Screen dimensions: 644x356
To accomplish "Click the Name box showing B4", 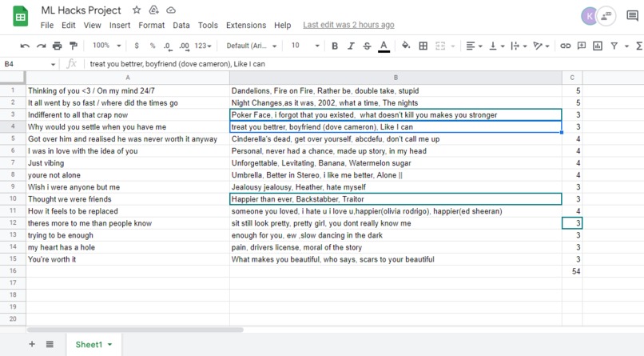I will (x=30, y=64).
